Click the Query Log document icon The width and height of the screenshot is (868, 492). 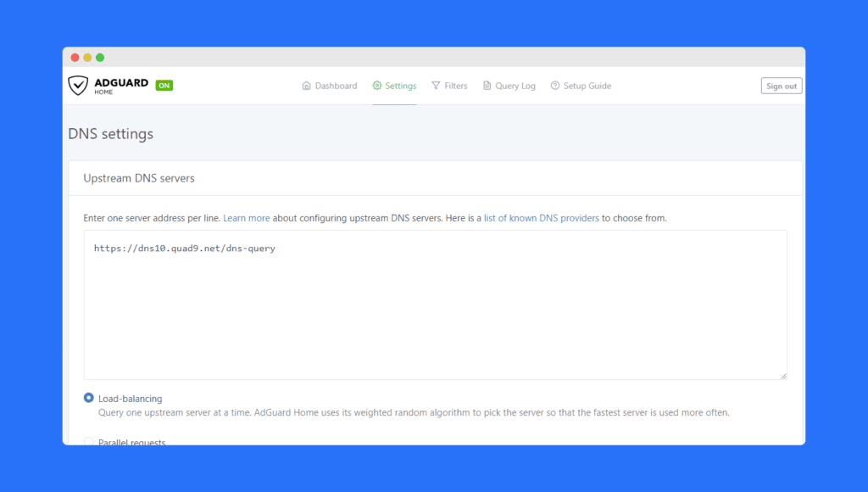487,86
